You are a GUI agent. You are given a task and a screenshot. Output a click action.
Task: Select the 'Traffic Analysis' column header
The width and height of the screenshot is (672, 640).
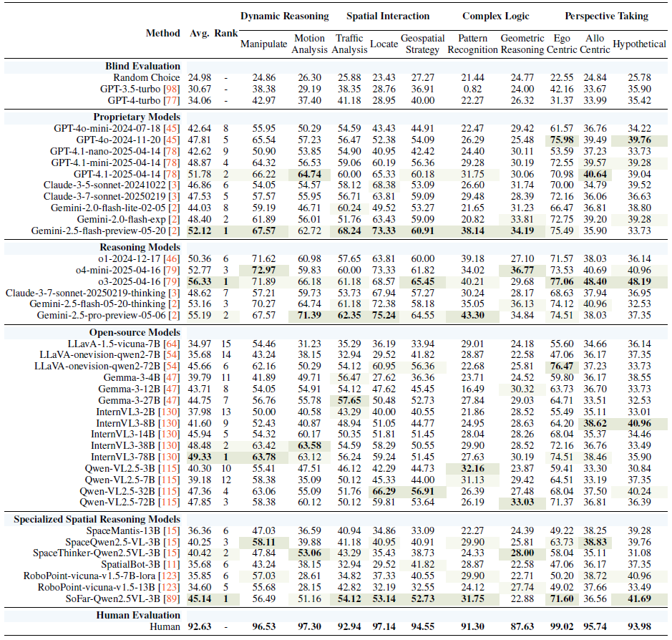[349, 44]
